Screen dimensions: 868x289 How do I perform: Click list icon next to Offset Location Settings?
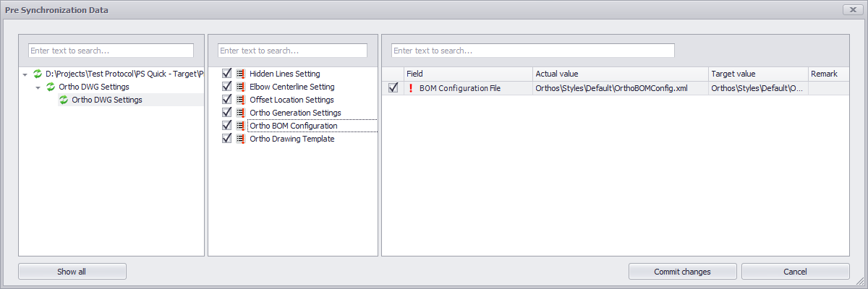coord(240,100)
